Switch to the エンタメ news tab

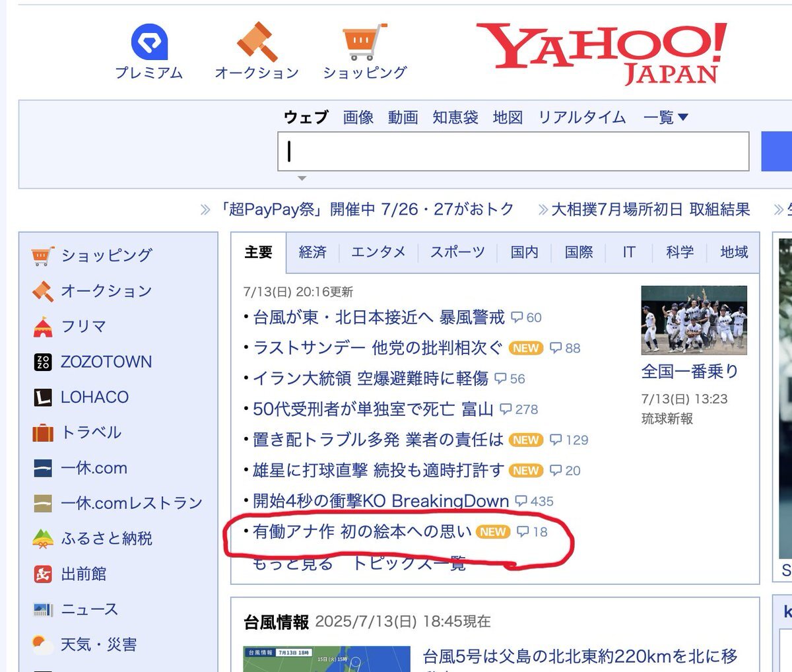[378, 252]
